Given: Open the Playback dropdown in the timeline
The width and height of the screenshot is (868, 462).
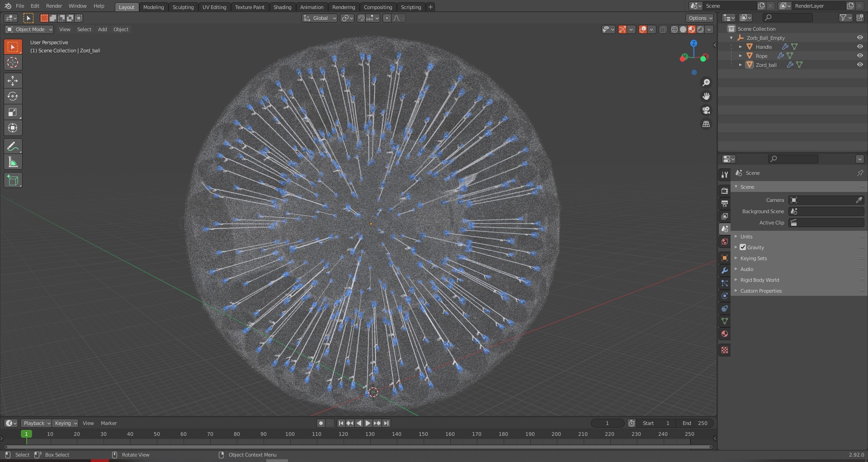Looking at the screenshot, I should pos(36,423).
